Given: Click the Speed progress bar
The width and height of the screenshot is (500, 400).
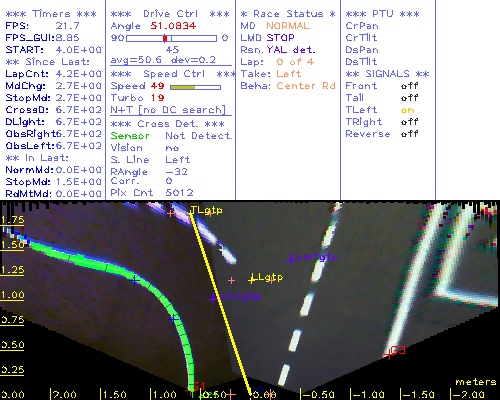Looking at the screenshot, I should [195, 87].
